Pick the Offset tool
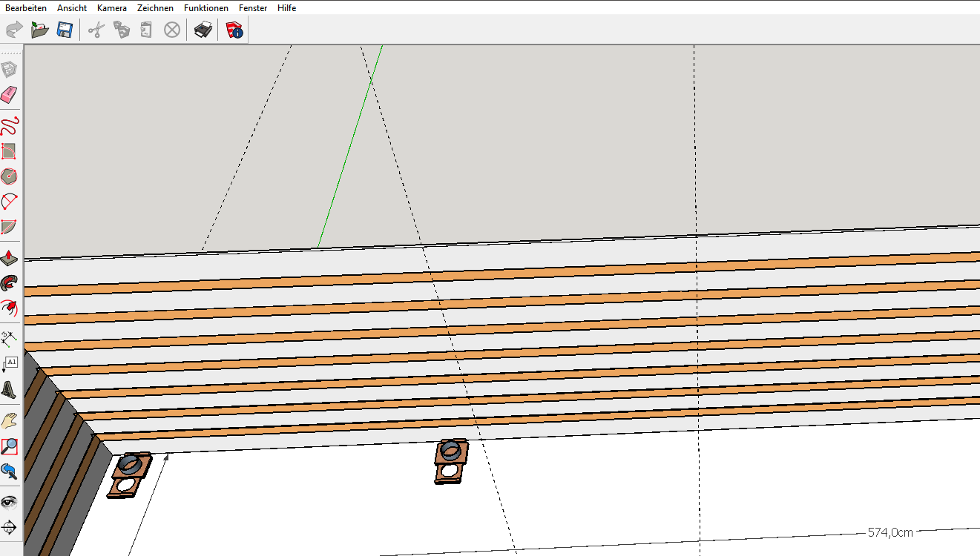 tap(9, 308)
